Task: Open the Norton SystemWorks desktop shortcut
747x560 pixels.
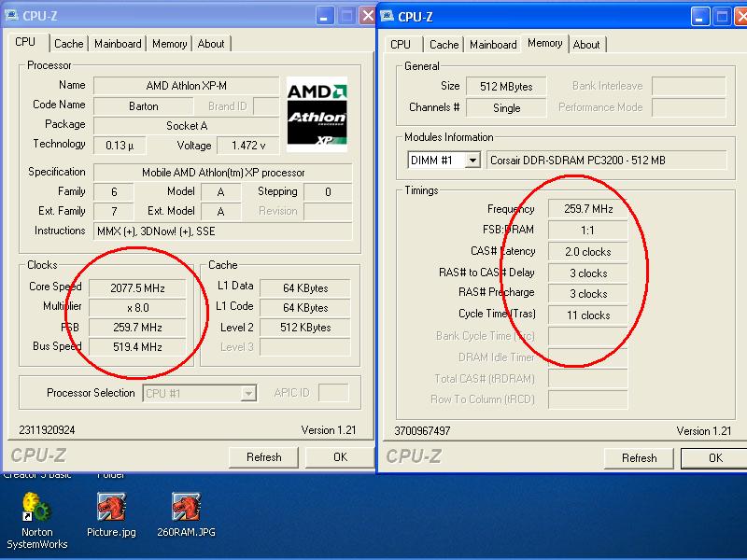Action: point(36,509)
